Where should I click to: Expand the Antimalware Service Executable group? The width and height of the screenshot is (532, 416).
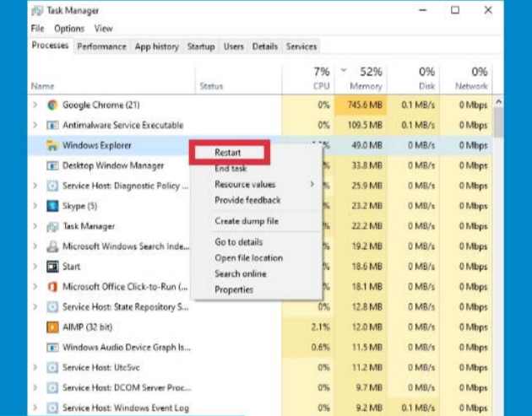[x=35, y=125]
